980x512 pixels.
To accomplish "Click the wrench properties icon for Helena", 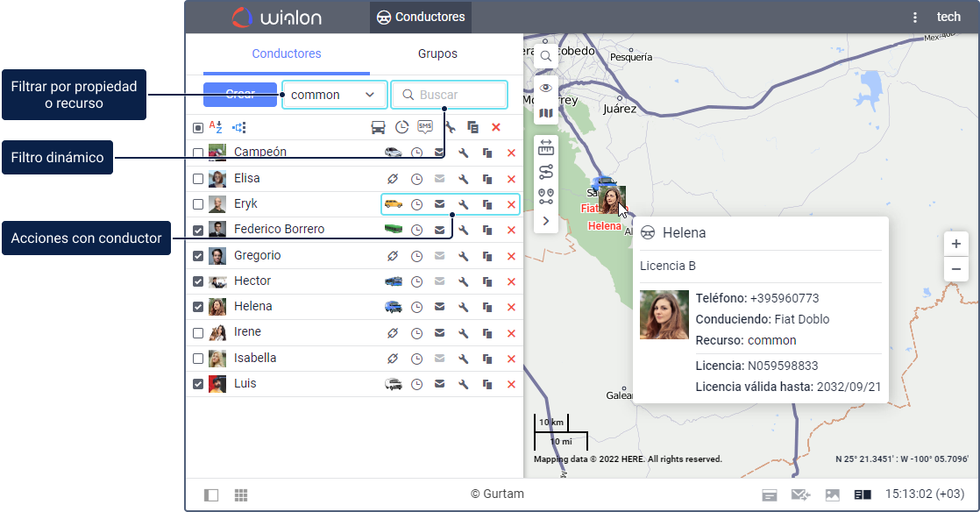I will 463,307.
